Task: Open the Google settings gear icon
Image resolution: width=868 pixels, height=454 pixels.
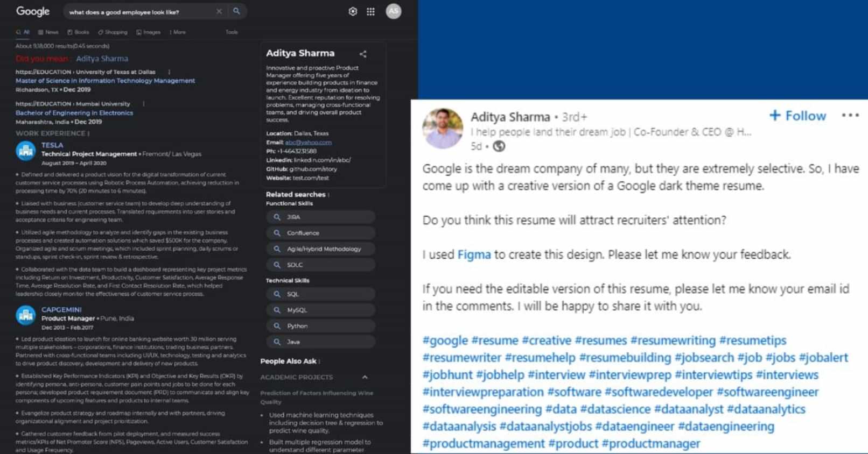Action: (x=353, y=11)
